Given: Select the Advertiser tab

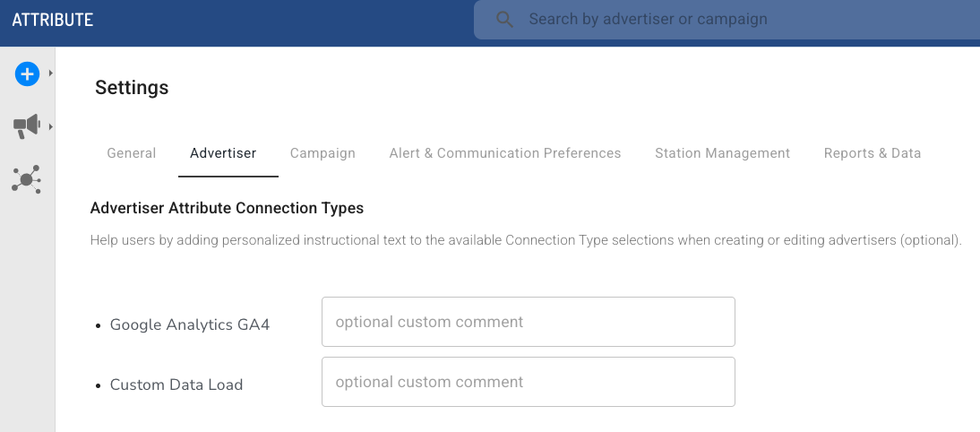Looking at the screenshot, I should 223,153.
